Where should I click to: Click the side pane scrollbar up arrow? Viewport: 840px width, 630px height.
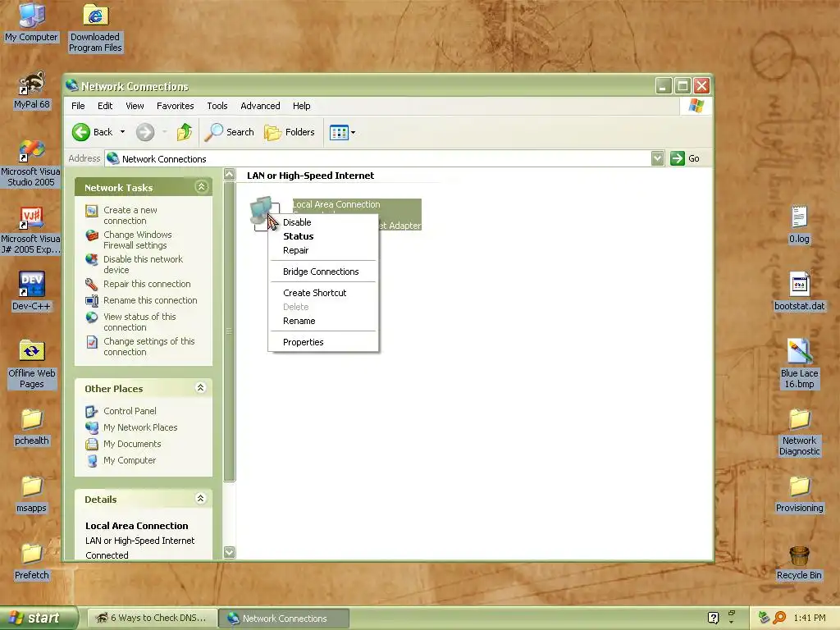[230, 174]
